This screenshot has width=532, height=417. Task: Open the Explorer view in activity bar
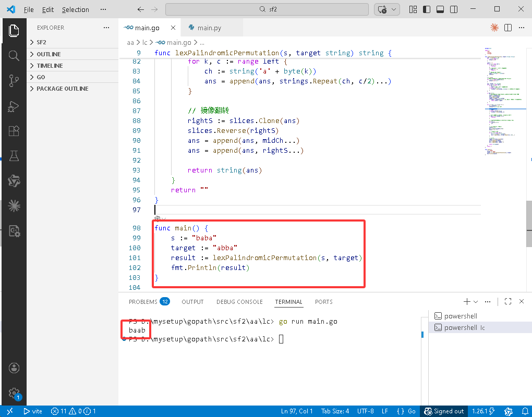(x=14, y=31)
